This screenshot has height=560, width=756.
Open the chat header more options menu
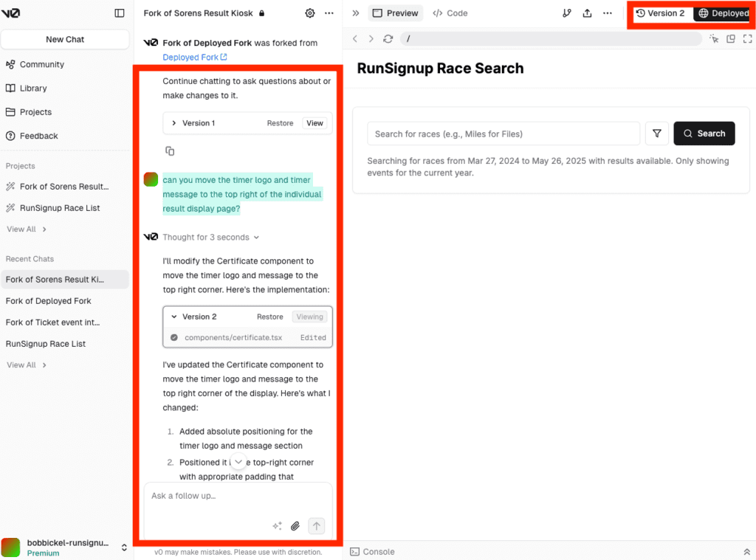pyautogui.click(x=329, y=13)
